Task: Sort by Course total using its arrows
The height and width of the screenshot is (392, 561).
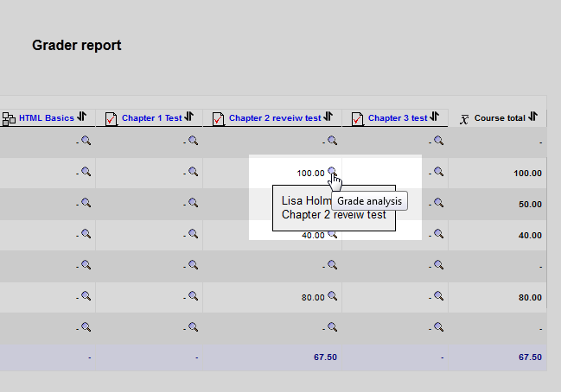Action: click(533, 117)
